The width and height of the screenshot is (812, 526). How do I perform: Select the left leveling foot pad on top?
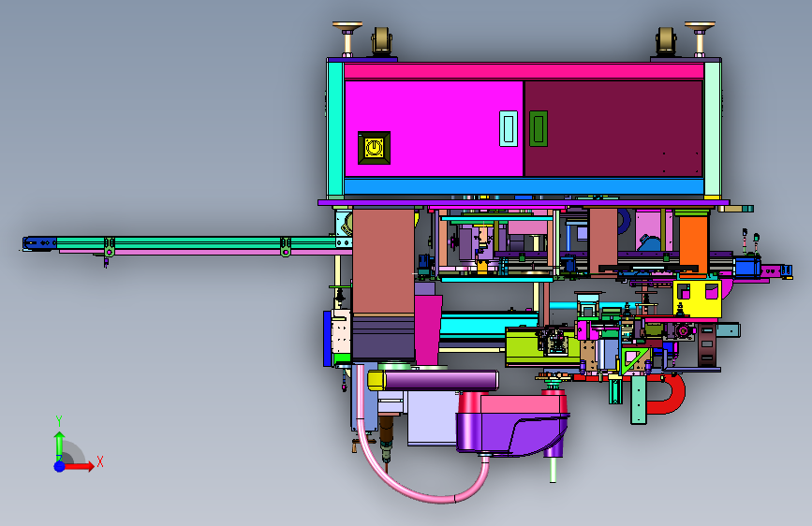point(347,25)
